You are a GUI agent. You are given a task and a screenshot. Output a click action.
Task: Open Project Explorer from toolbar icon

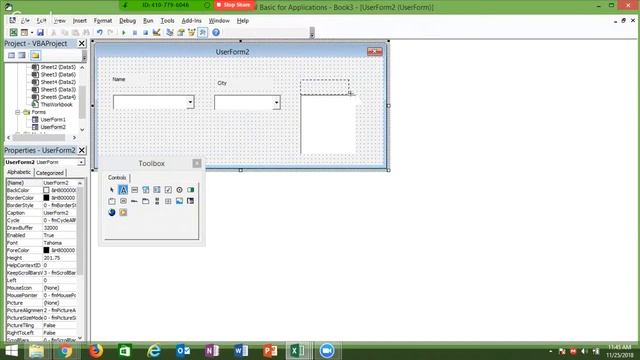170,32
